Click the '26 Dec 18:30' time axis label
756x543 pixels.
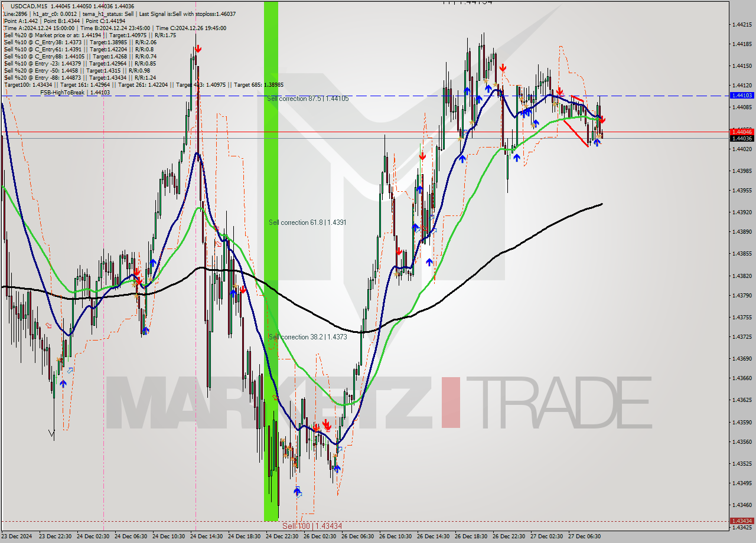(471, 537)
